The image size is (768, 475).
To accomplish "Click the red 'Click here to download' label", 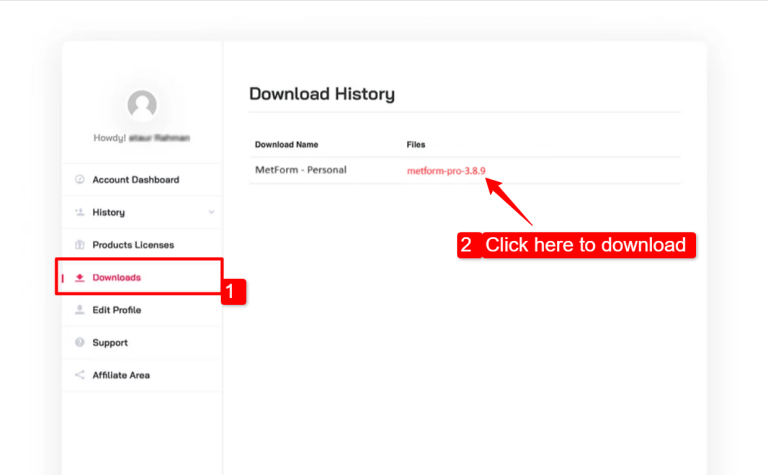I will tap(586, 245).
